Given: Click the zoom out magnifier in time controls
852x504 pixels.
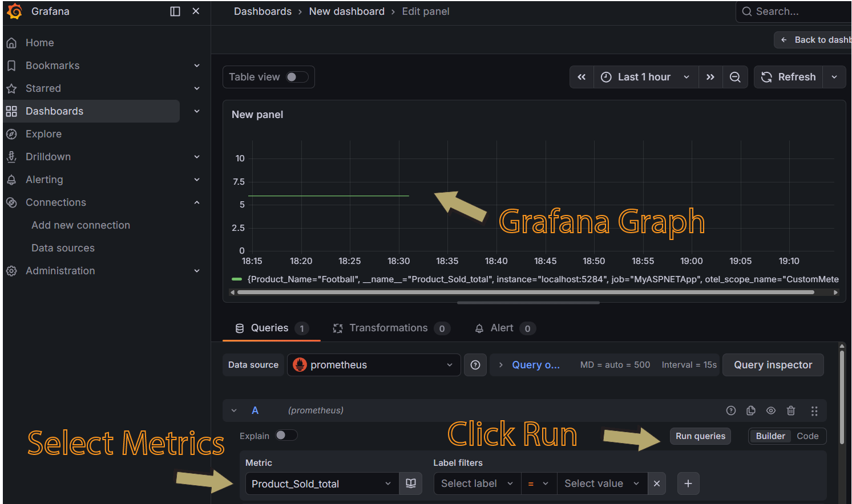Looking at the screenshot, I should pyautogui.click(x=735, y=76).
